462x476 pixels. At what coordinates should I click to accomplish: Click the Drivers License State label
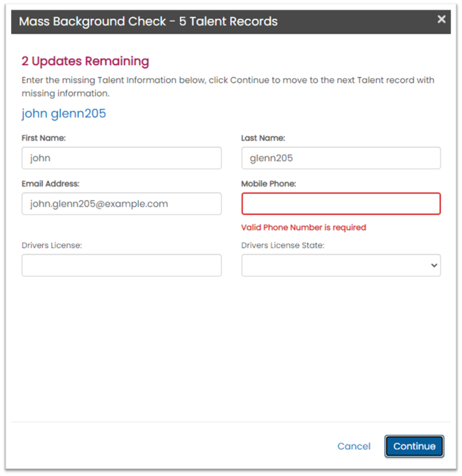[x=283, y=245]
